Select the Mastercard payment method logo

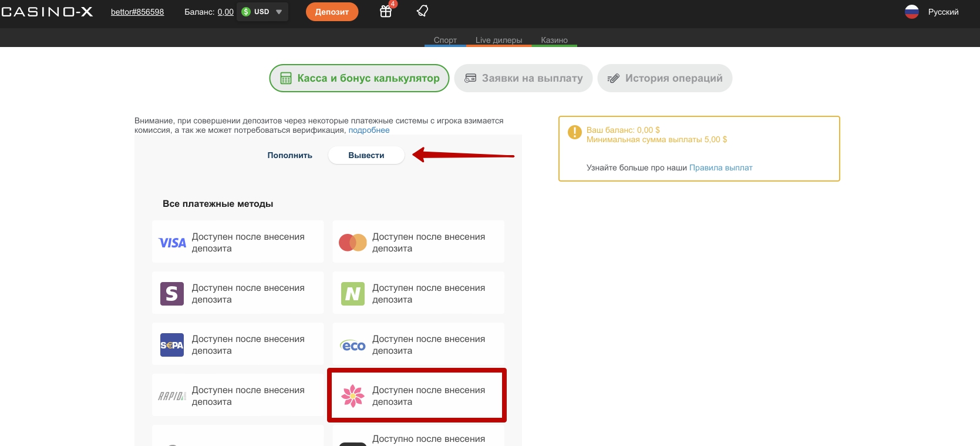point(353,242)
